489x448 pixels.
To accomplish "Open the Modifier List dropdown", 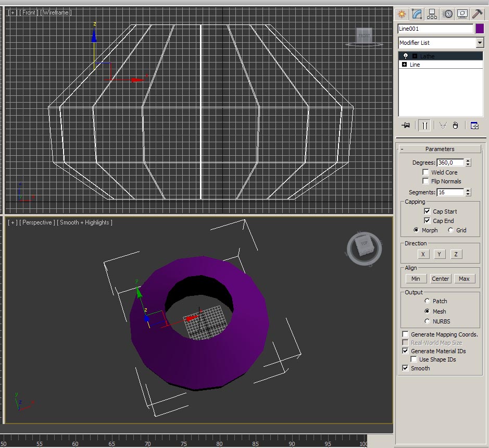I will click(480, 43).
